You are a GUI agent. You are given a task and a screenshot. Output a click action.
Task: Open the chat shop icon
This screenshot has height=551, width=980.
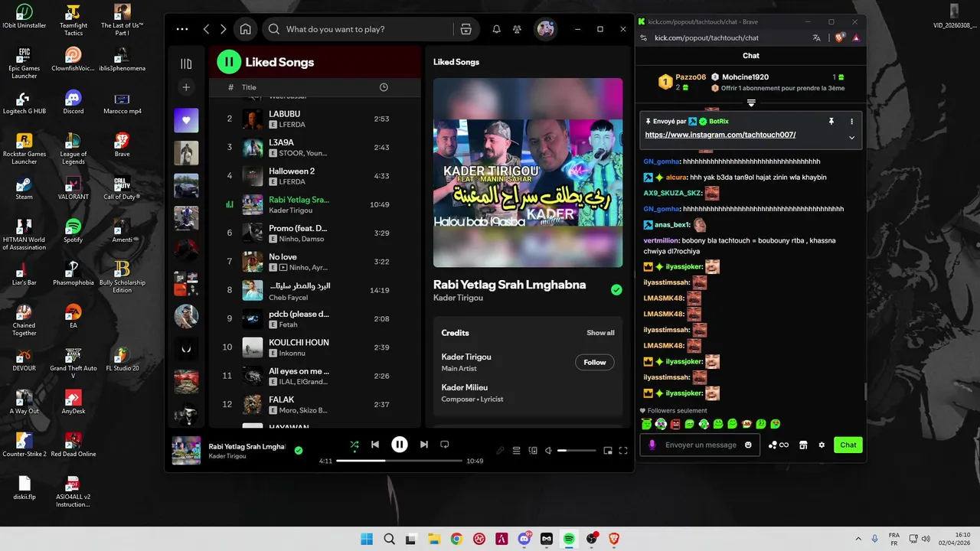pos(803,445)
